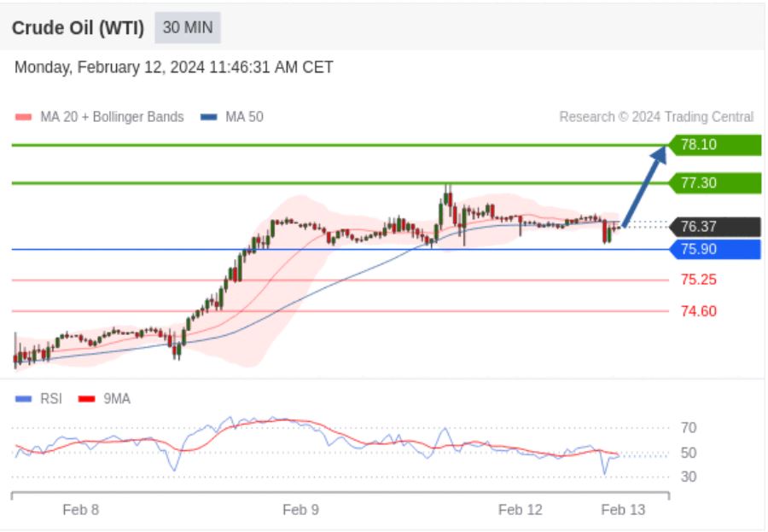Click Research © 2024 Trading Central credit
Viewport: 768px width, 532px height.
coord(656,117)
